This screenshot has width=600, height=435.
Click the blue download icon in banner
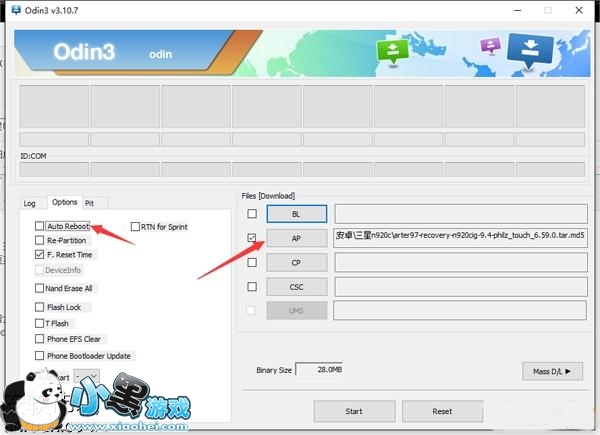(530, 51)
